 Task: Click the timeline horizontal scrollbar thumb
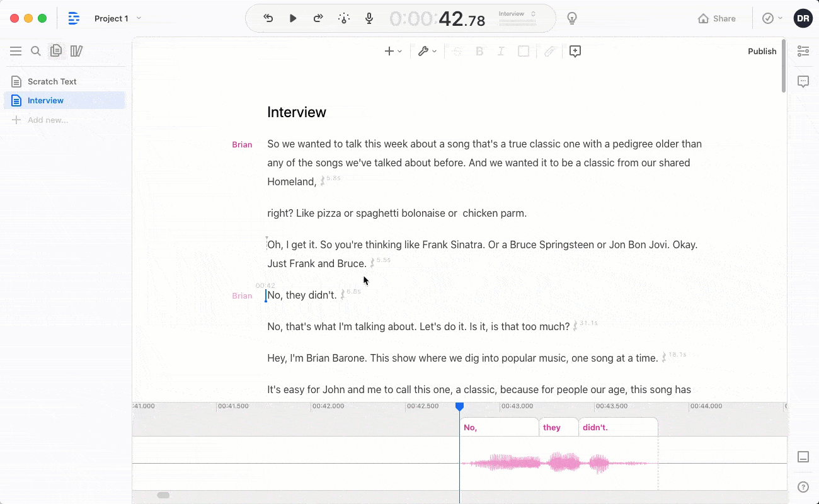pos(163,495)
